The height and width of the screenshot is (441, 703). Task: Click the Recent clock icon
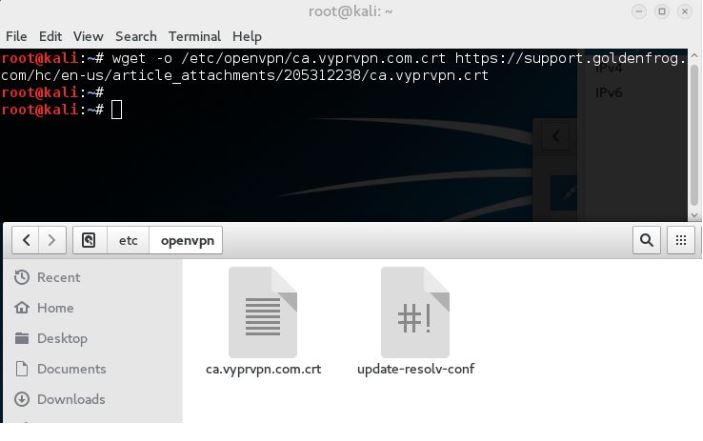coord(22,277)
